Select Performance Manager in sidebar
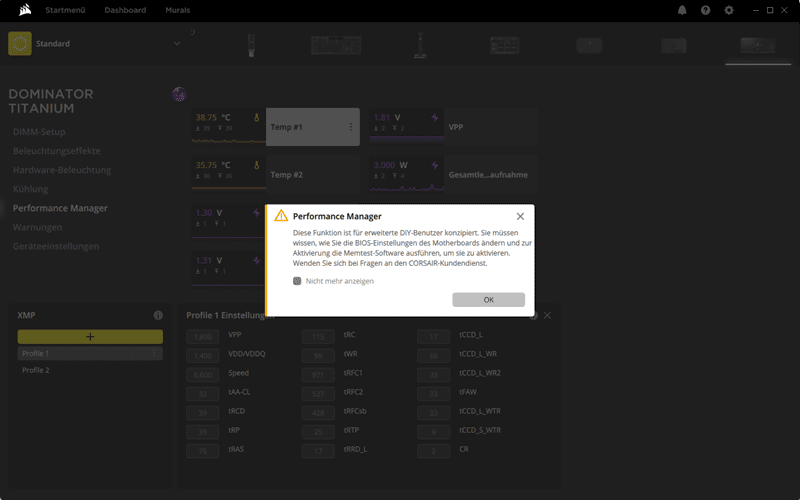The image size is (800, 500). [x=60, y=208]
